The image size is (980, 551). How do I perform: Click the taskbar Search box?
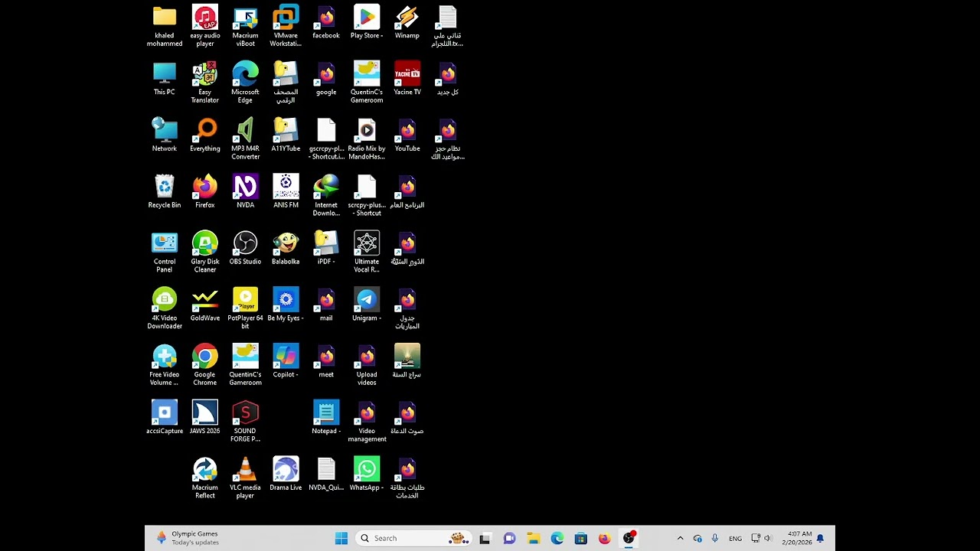pos(414,538)
